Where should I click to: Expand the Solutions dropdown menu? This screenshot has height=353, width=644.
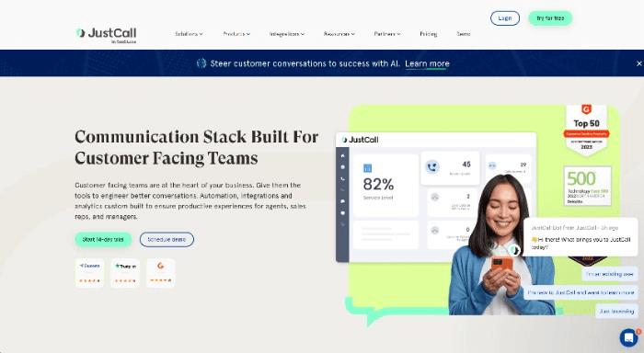189,34
